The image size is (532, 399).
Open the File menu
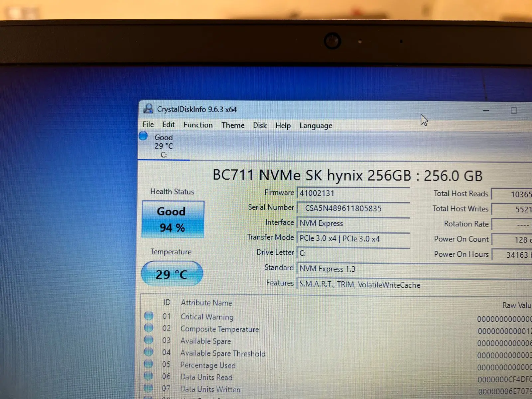tap(148, 124)
